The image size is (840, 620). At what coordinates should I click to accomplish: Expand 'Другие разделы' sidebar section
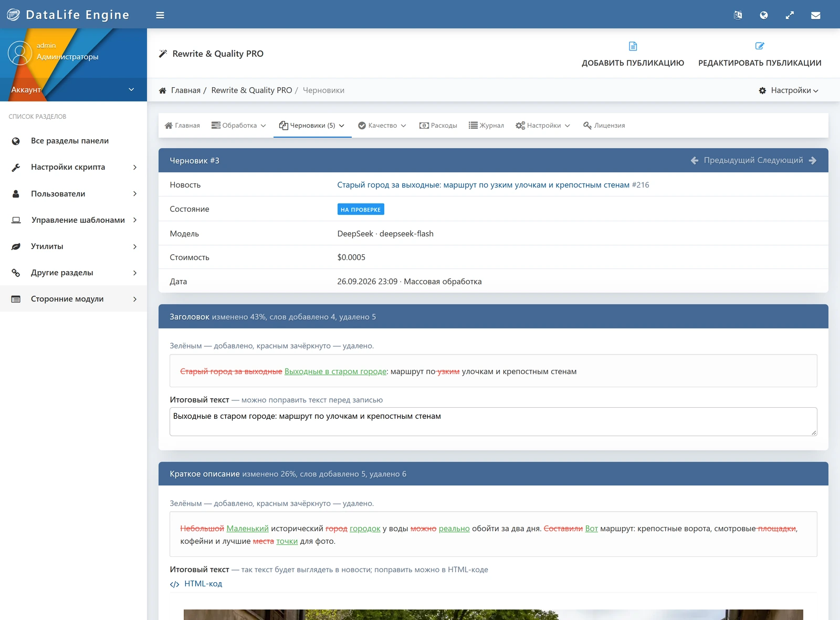[73, 273]
